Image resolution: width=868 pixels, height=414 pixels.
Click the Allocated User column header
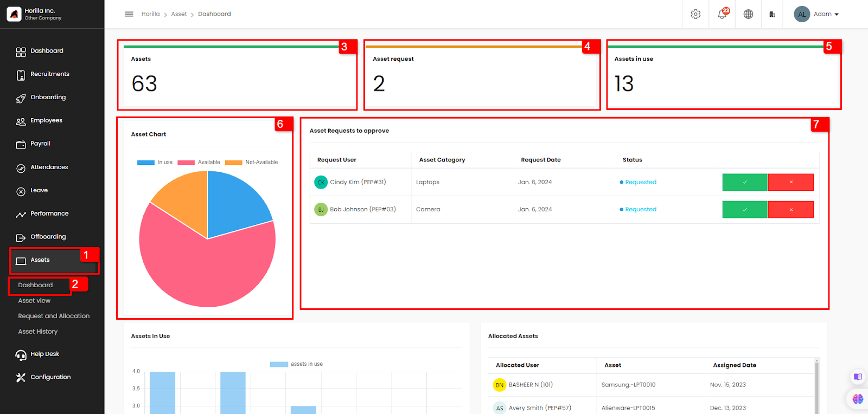(518, 366)
